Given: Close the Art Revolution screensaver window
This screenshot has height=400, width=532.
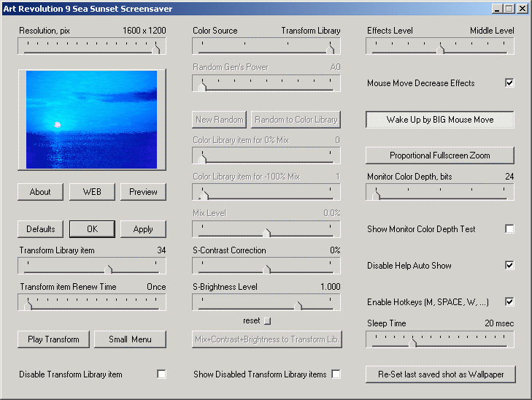Looking at the screenshot, I should 523,9.
